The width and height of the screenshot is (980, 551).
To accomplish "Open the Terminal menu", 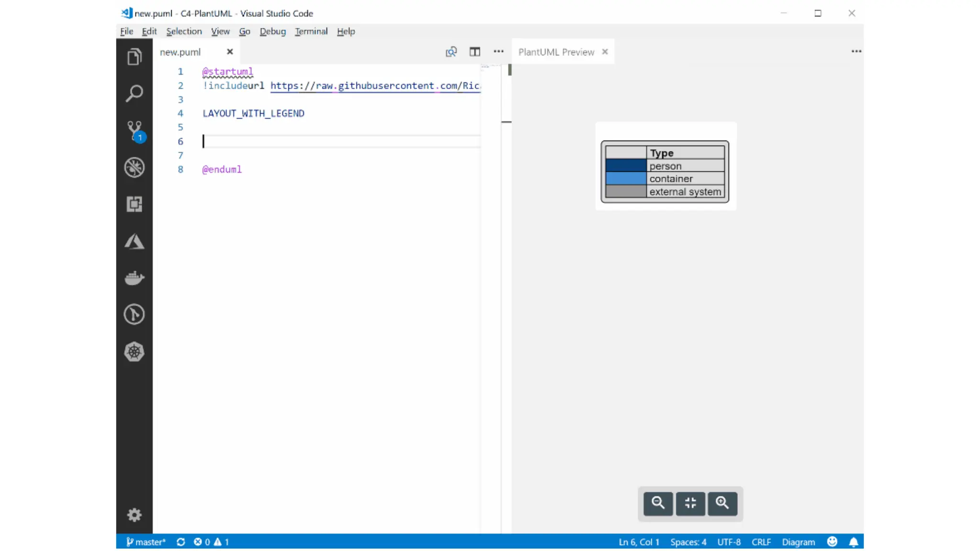I will click(x=311, y=32).
